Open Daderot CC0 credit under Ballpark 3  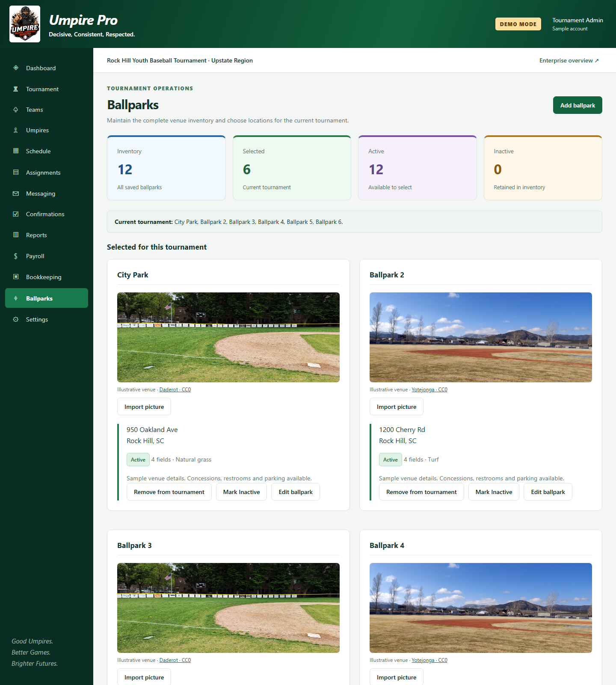click(x=175, y=660)
